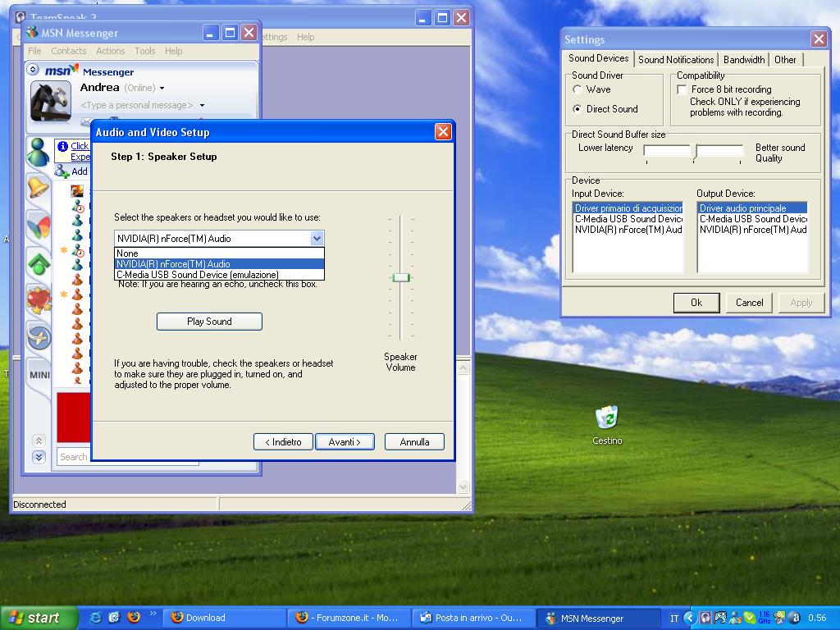The height and width of the screenshot is (630, 840).
Task: Open the Contacts tab buddy icon in MSN sidebar
Action: pos(39,152)
